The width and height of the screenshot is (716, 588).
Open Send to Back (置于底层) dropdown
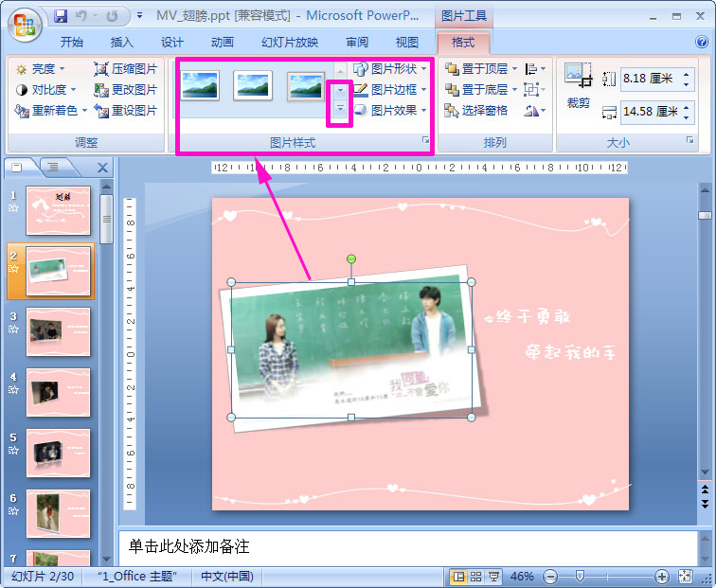point(481,89)
